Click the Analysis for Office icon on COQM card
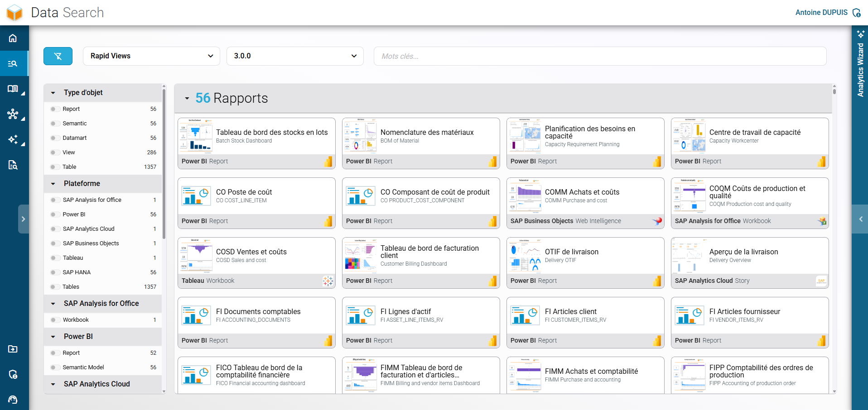The height and width of the screenshot is (410, 868). tap(822, 221)
